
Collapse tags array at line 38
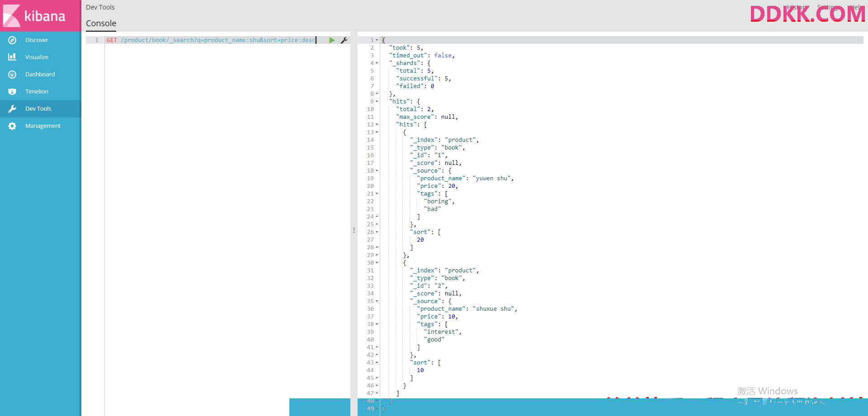(x=377, y=324)
